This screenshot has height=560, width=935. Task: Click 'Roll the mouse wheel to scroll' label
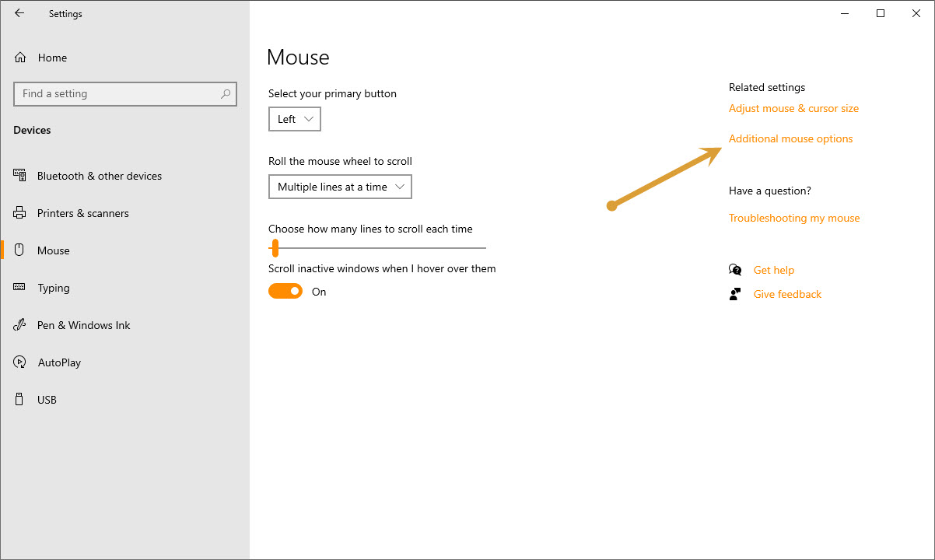340,161
